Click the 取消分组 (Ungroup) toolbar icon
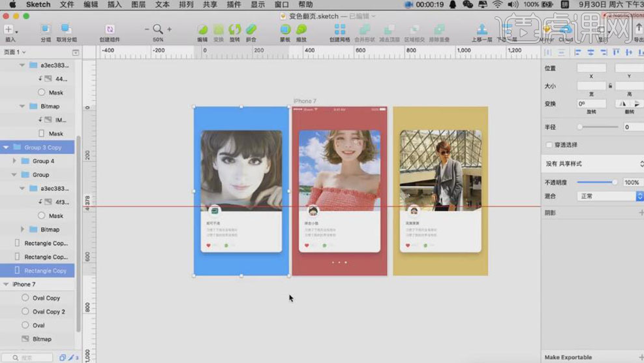The height and width of the screenshot is (363, 644). click(66, 29)
